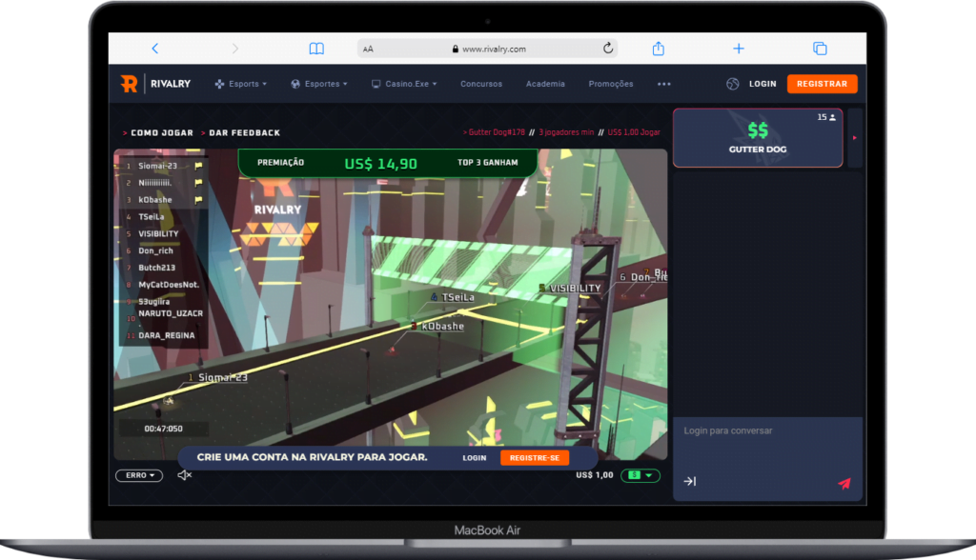Select DARA_REGINA in the leaderboard list

click(166, 335)
